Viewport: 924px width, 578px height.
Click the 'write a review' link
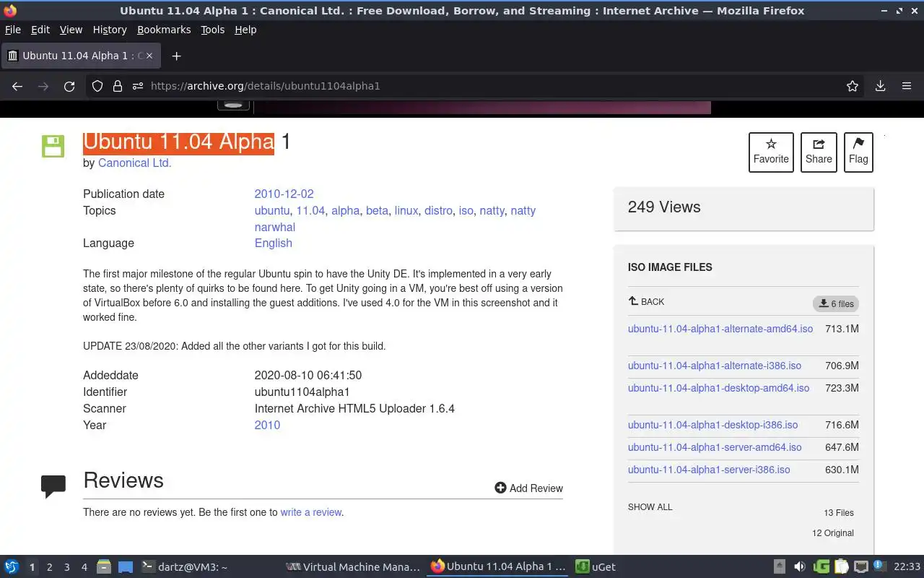tap(311, 512)
